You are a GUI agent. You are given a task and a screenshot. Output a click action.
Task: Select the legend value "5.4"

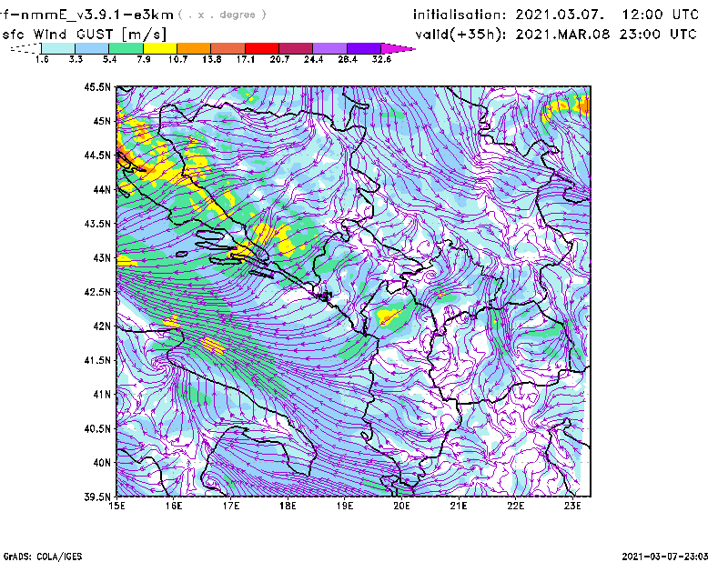(x=109, y=59)
